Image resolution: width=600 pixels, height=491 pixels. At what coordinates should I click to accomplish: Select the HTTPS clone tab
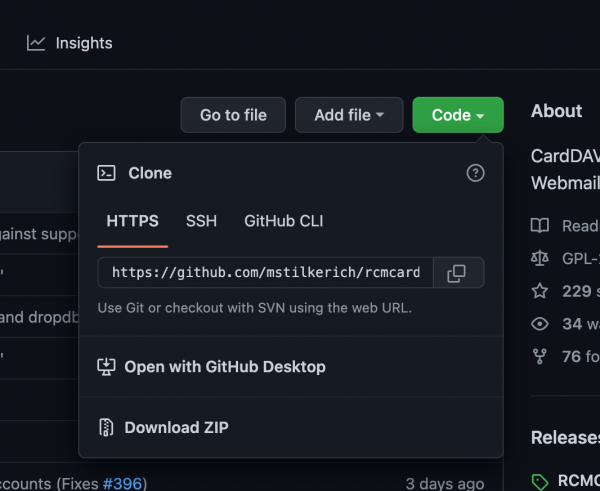(x=132, y=221)
